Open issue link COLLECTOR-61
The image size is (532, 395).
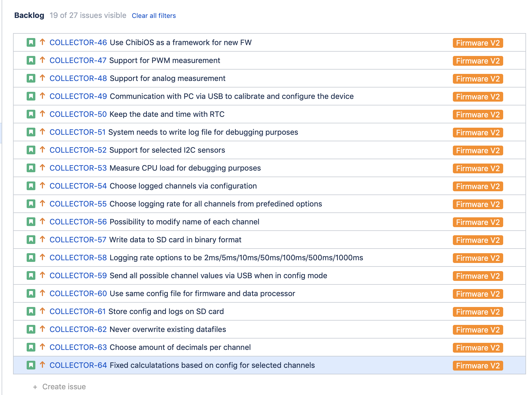tap(78, 312)
